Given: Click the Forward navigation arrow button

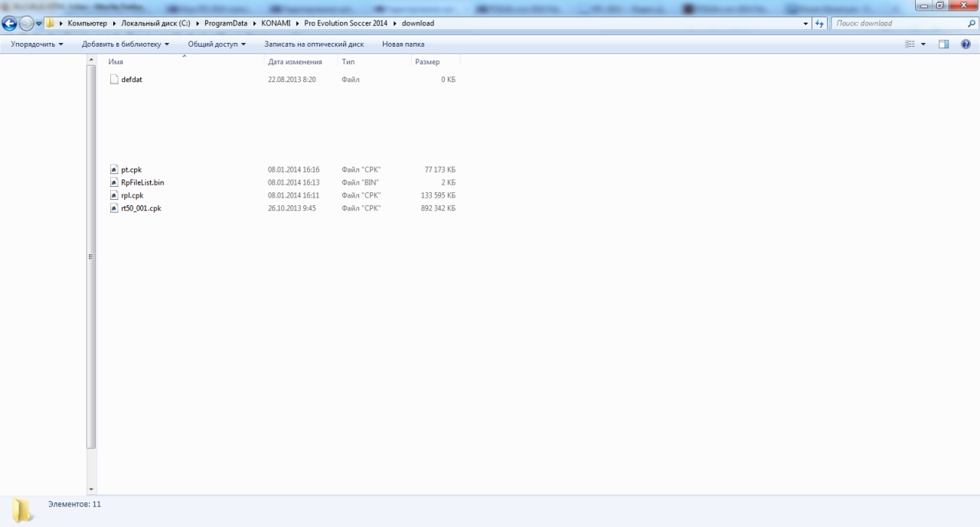Looking at the screenshot, I should pyautogui.click(x=27, y=24).
